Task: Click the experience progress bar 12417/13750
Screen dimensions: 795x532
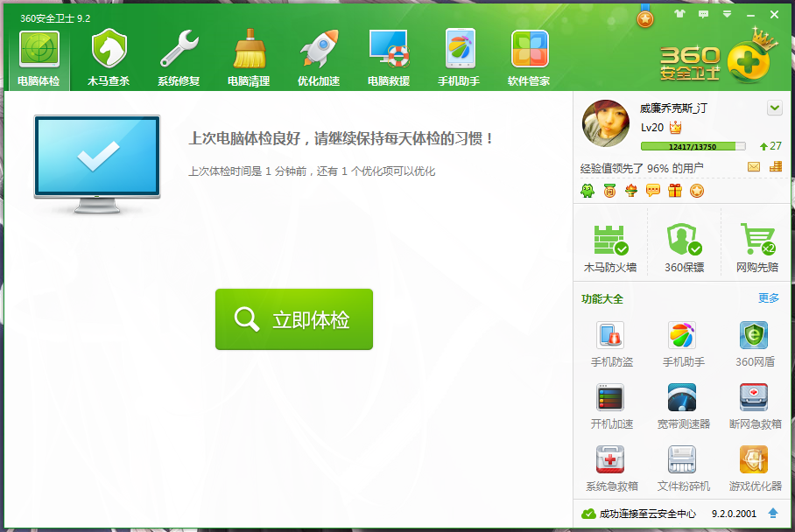Action: pyautogui.click(x=693, y=146)
